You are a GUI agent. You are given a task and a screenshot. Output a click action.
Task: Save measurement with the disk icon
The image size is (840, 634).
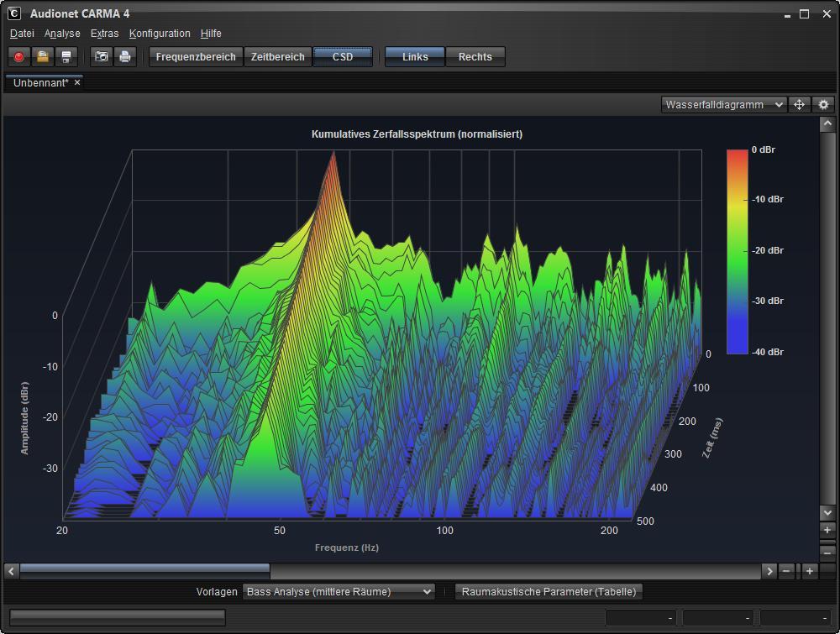click(x=66, y=57)
